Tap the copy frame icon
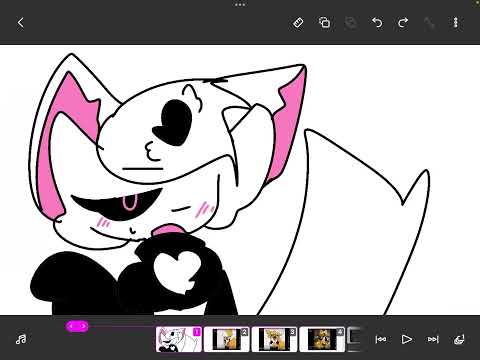This screenshot has height=360, width=480. click(x=324, y=23)
